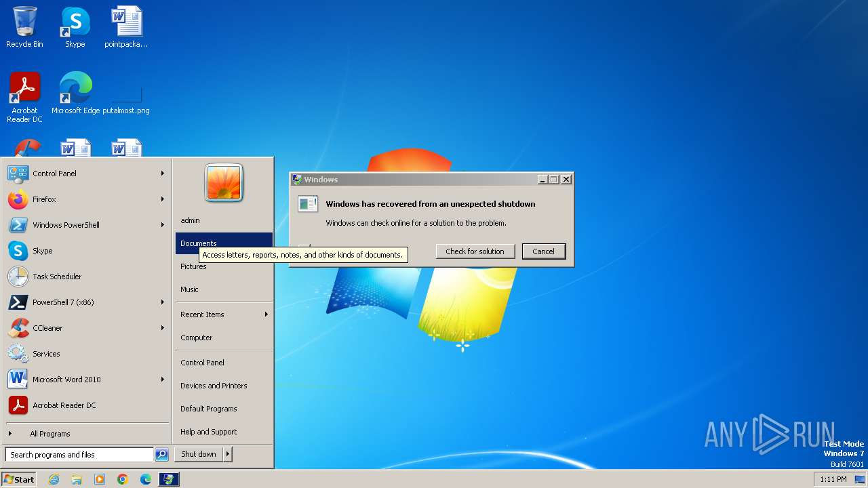Click the Check for solution button
The image size is (868, 488).
pos(475,251)
